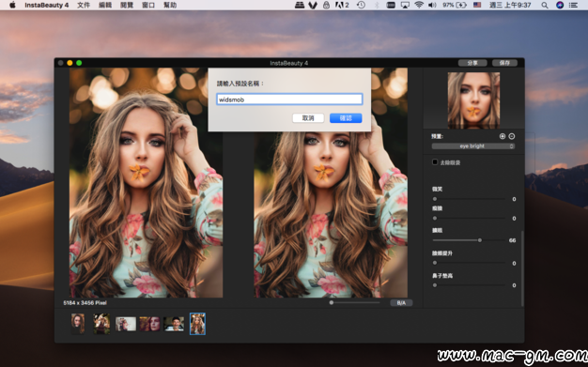
Task: Click the lock icon in menu bar
Action: click(x=326, y=5)
